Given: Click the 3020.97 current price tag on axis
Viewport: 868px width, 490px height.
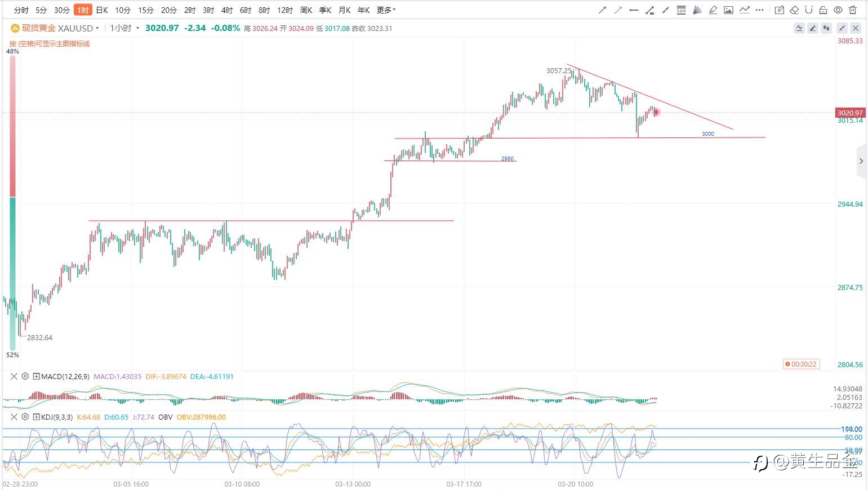Looking at the screenshot, I should [x=850, y=113].
